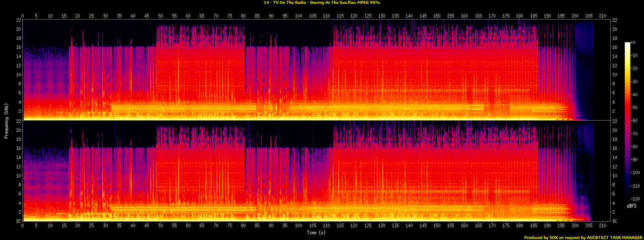Select the "-20" value on dBFS scale
This screenshot has height=240, width=644.
click(x=634, y=69)
